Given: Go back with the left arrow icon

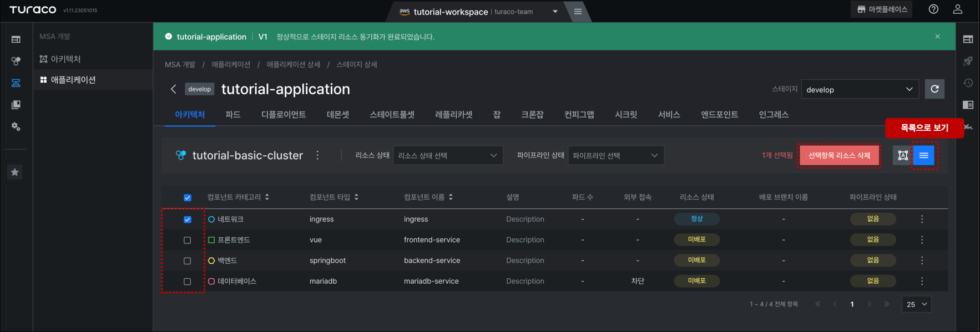Looking at the screenshot, I should click(173, 89).
